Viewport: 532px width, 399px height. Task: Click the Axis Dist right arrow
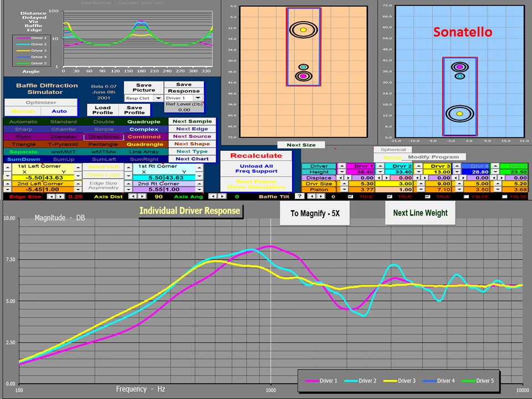coord(142,196)
